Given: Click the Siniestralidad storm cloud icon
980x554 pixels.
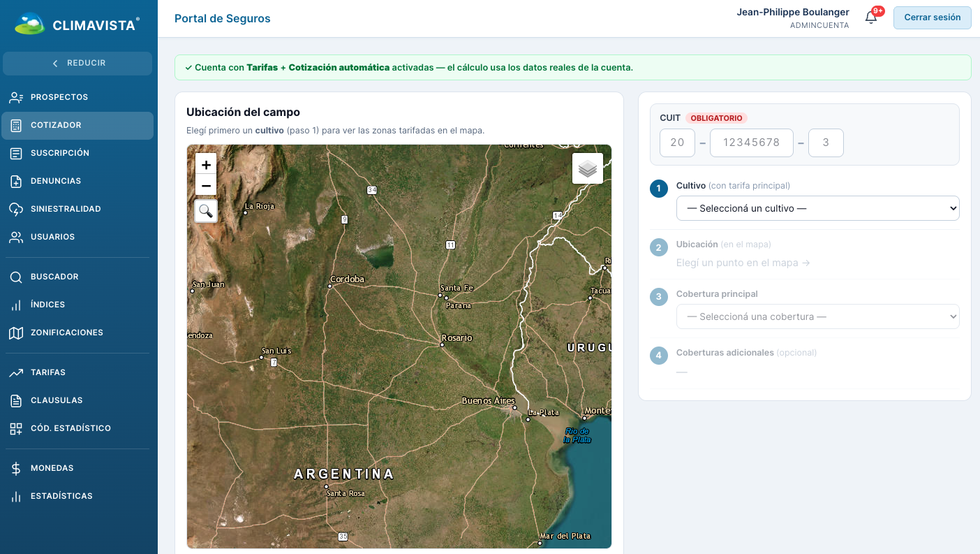Looking at the screenshot, I should click(16, 209).
